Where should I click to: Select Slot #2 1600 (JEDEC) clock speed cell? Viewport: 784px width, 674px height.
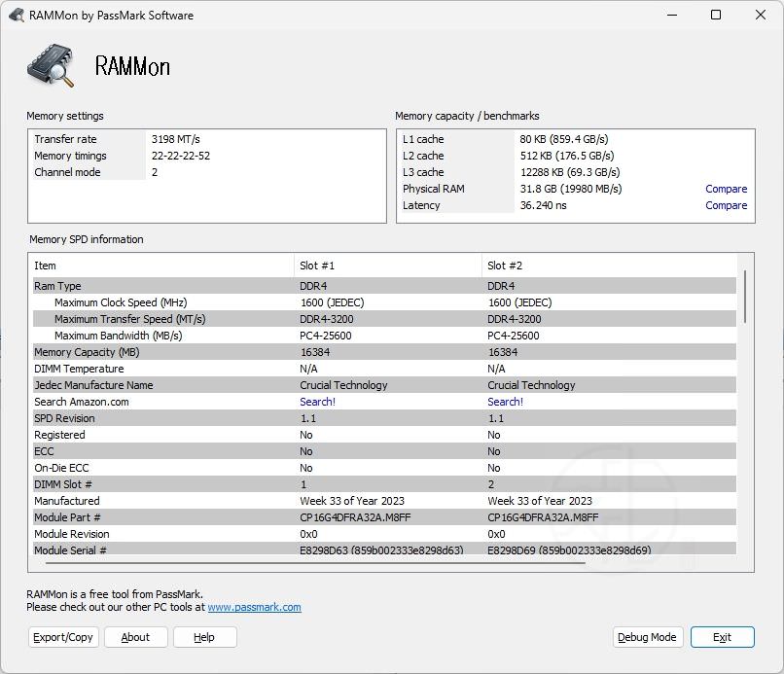click(x=520, y=302)
